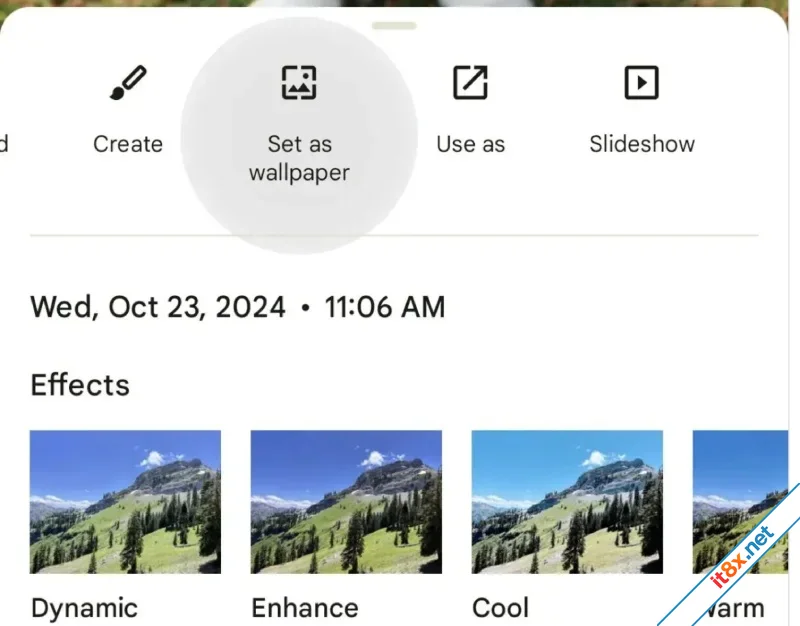
Task: Tap the Create paintbrush icon
Action: (x=128, y=82)
